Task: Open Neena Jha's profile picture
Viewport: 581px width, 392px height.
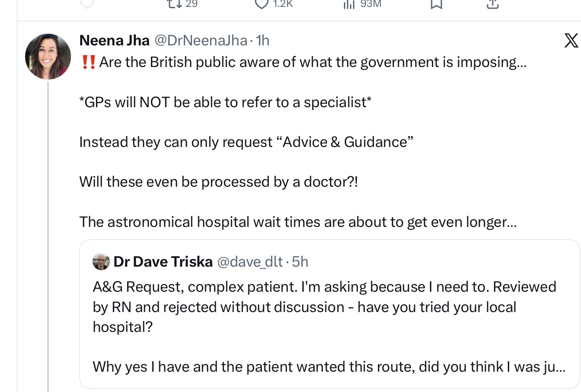Action: 48,57
